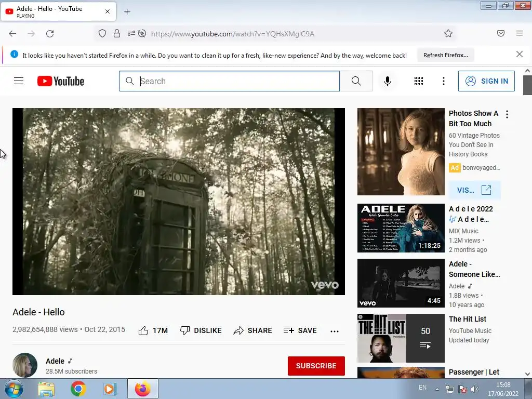Open 'The Hit List' title link

pos(468,319)
